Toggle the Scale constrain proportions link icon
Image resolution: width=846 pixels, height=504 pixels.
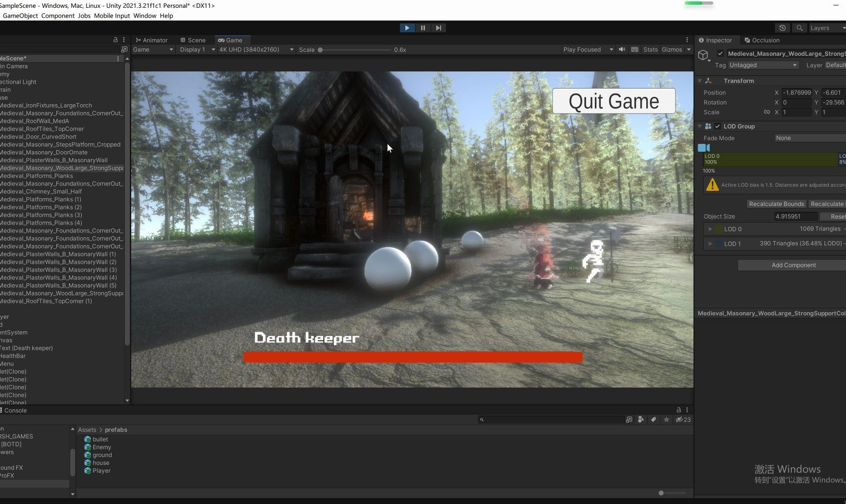[767, 112]
